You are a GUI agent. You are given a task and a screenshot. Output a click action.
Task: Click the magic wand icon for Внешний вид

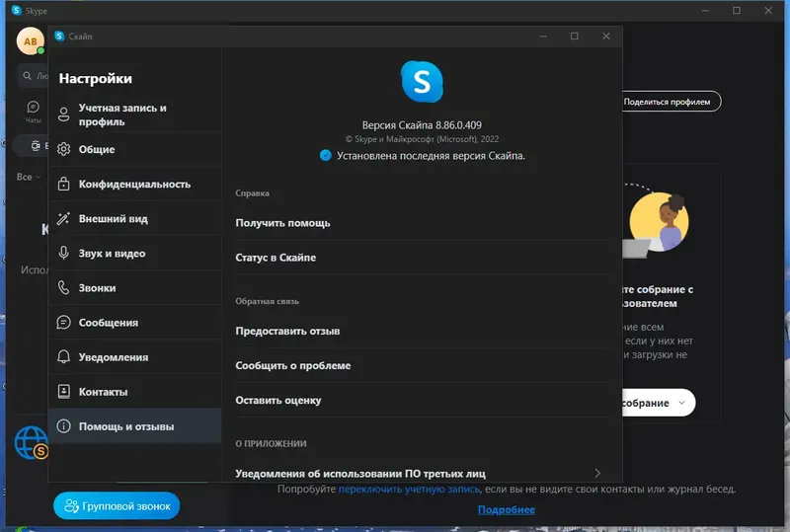click(x=63, y=219)
